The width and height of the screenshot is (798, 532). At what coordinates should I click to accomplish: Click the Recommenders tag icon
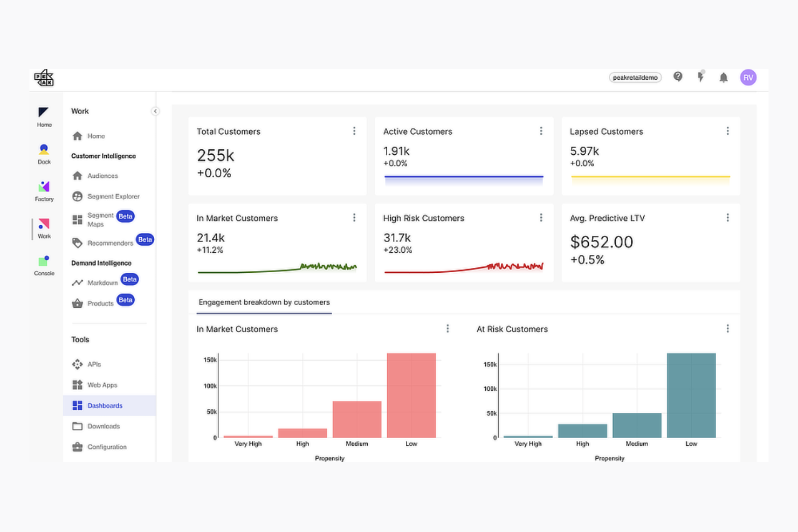pyautogui.click(x=78, y=243)
